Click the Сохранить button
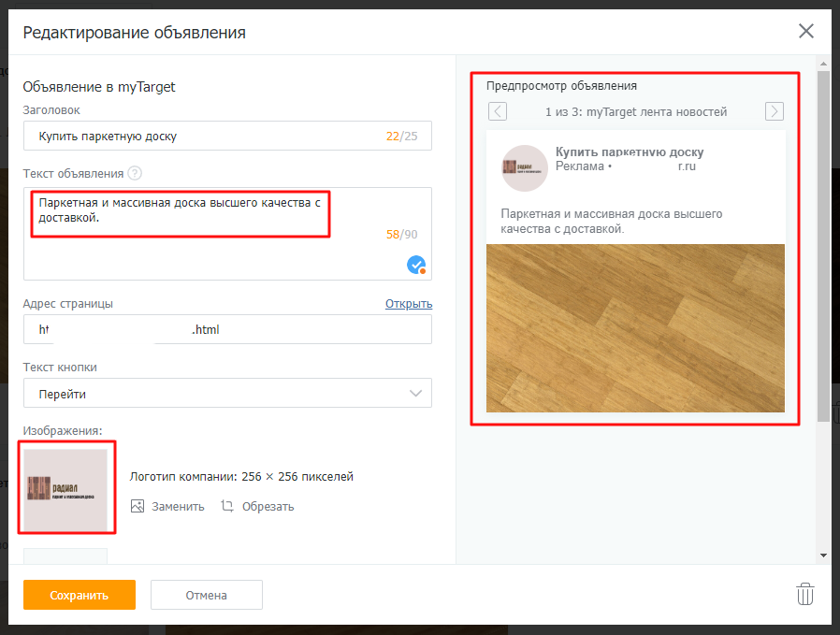The image size is (840, 635). (80, 595)
